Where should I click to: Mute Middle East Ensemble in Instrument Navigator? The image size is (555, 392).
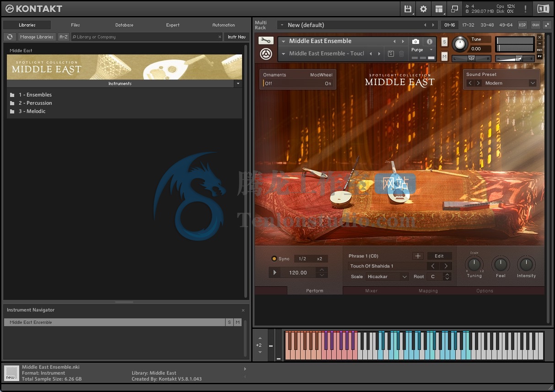point(237,322)
